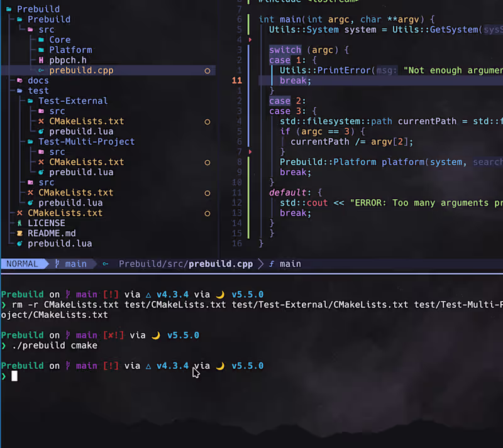Click the currentPath /= argv[2] line
Viewport: 503px width, 448px height.
352,142
